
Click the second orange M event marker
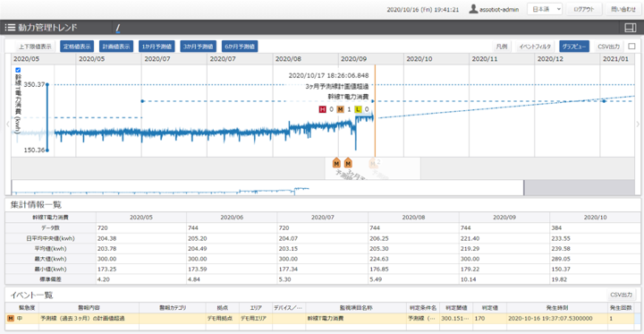[x=348, y=163]
